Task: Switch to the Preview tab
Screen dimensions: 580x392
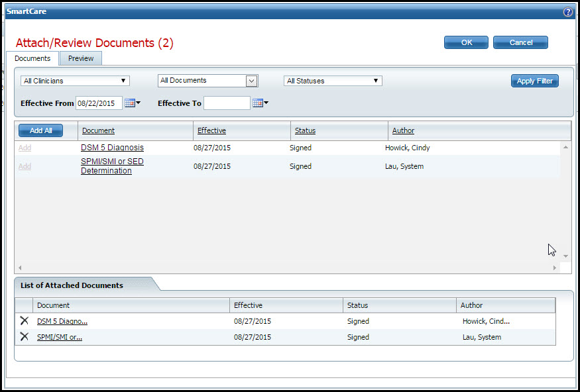Action: [81, 58]
